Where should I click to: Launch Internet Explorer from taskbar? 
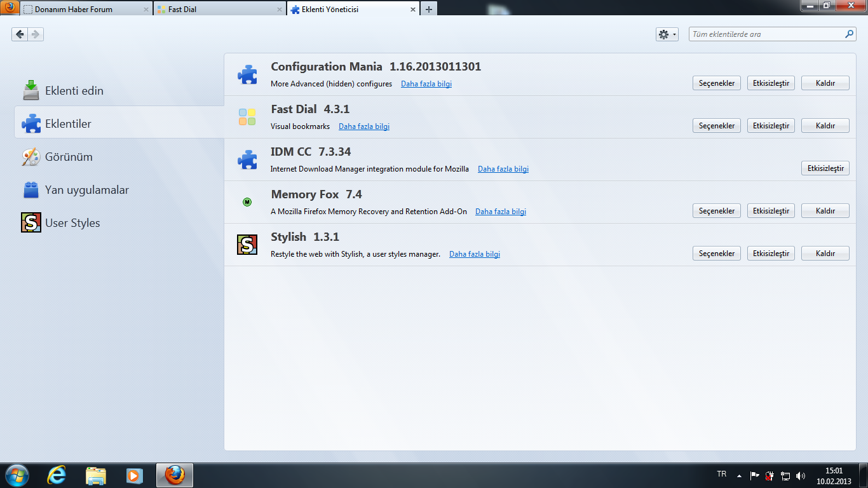(57, 475)
